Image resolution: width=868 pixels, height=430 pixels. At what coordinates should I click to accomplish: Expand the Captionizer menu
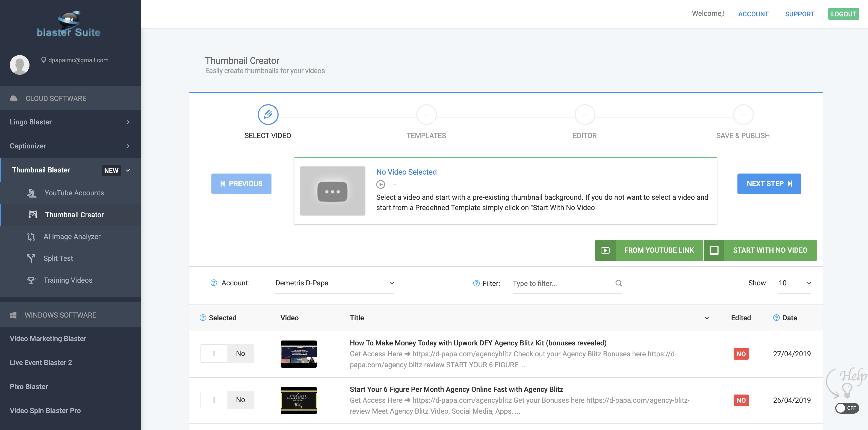[70, 146]
